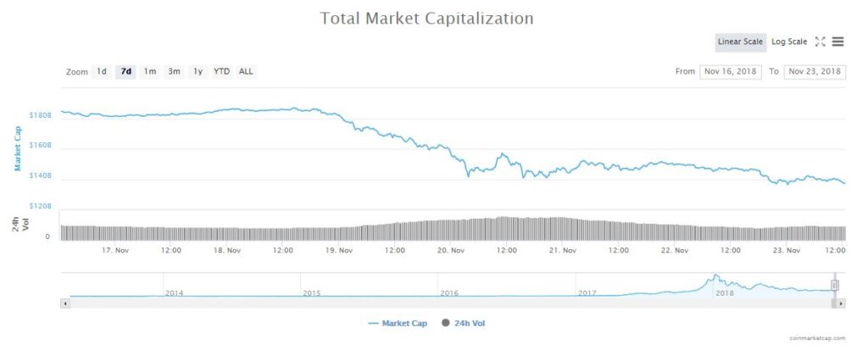Set zoom range to 7d
This screenshot has height=361, width=868.
[125, 71]
